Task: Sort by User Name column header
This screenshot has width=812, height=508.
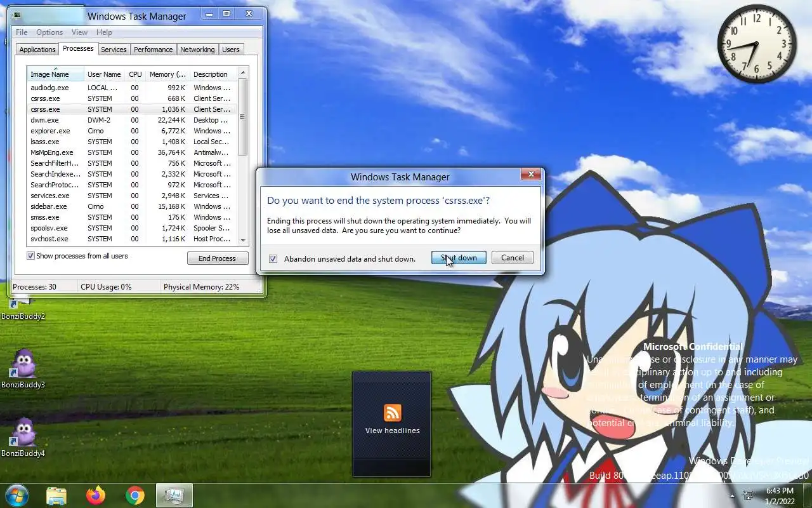Action: tap(105, 74)
